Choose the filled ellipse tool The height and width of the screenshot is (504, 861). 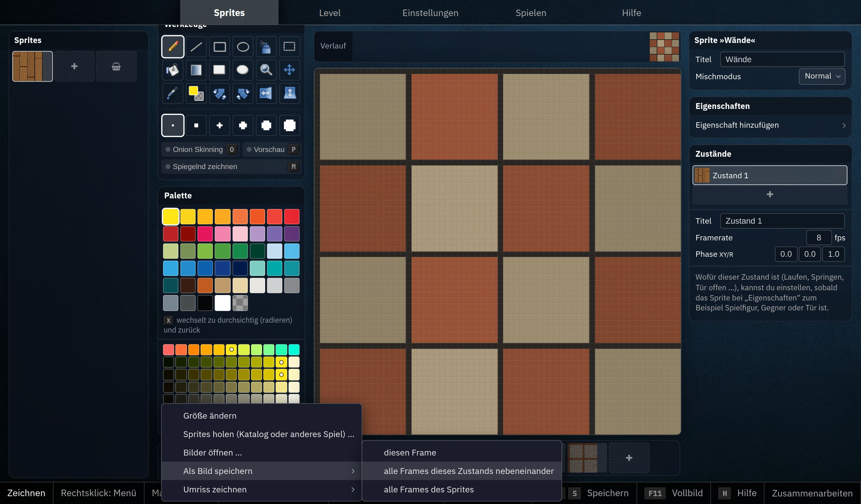[243, 70]
